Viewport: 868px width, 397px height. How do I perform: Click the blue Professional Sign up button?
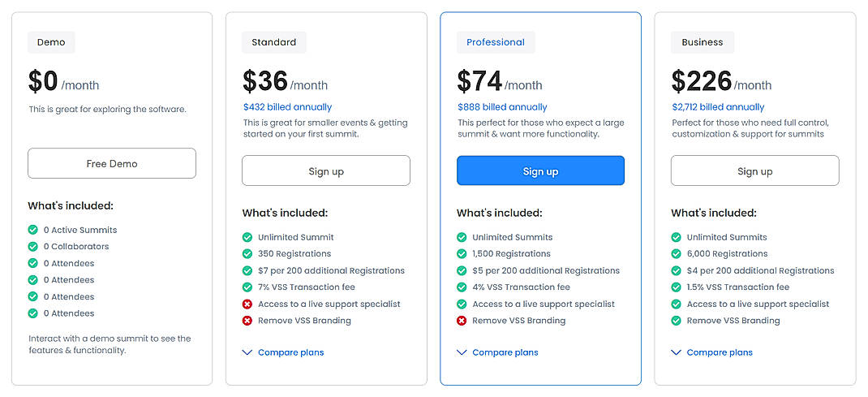(x=540, y=171)
